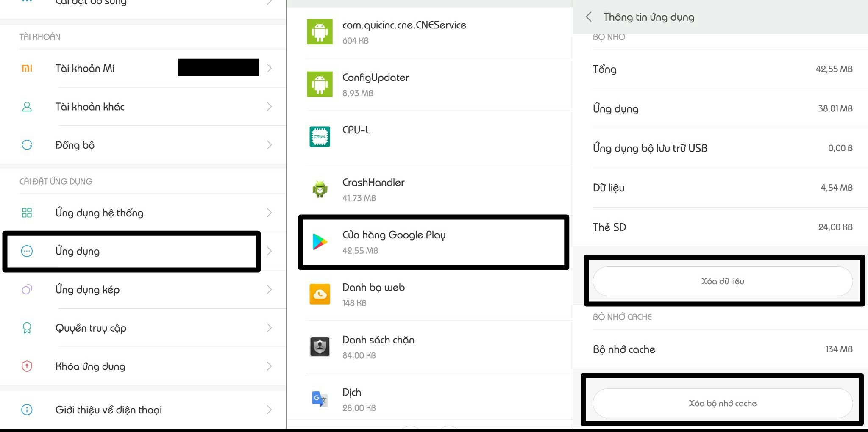The height and width of the screenshot is (432, 868).
Task: Open ConfigUpdater in the app list
Action: [x=376, y=84]
